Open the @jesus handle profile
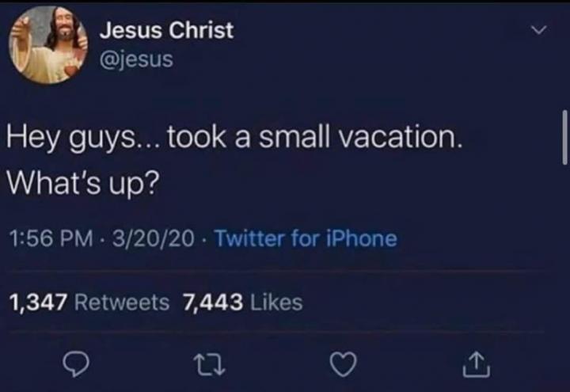This screenshot has height=392, width=570. (x=137, y=59)
